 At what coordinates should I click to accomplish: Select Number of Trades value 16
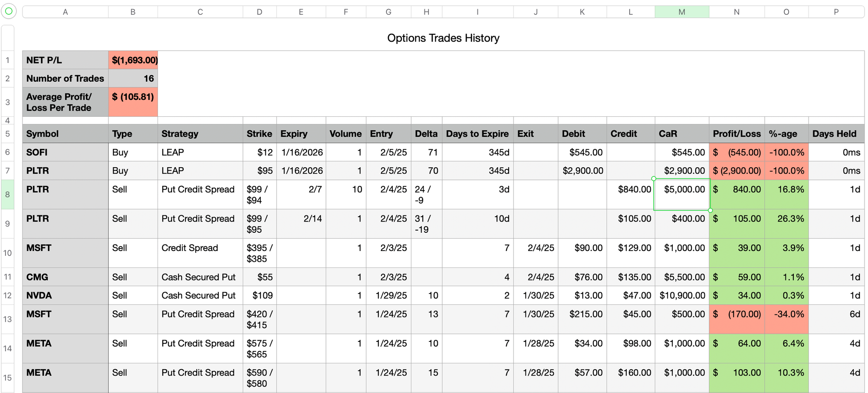point(133,79)
